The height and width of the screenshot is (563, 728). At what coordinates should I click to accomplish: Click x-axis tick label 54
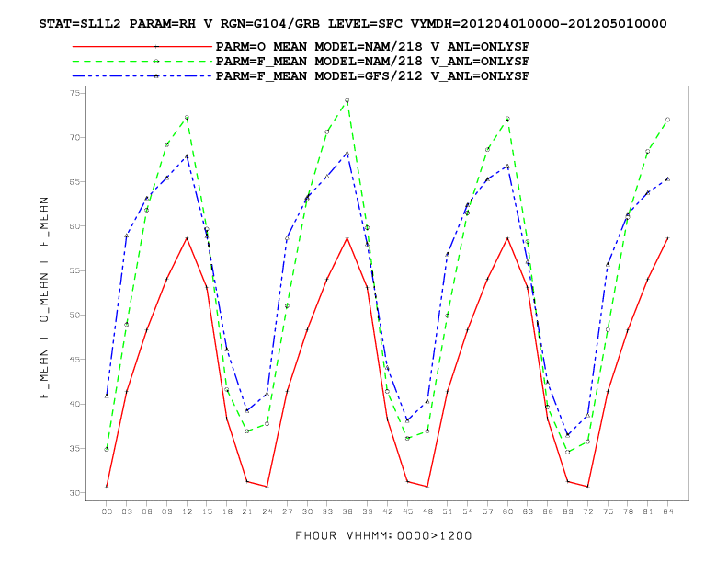(x=467, y=511)
